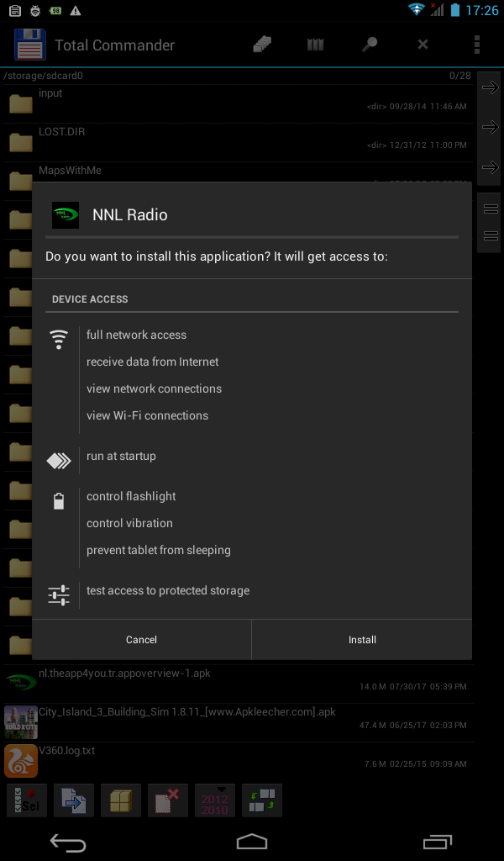Open the multi-file copy toolbar icon
The image size is (504, 861).
click(262, 45)
